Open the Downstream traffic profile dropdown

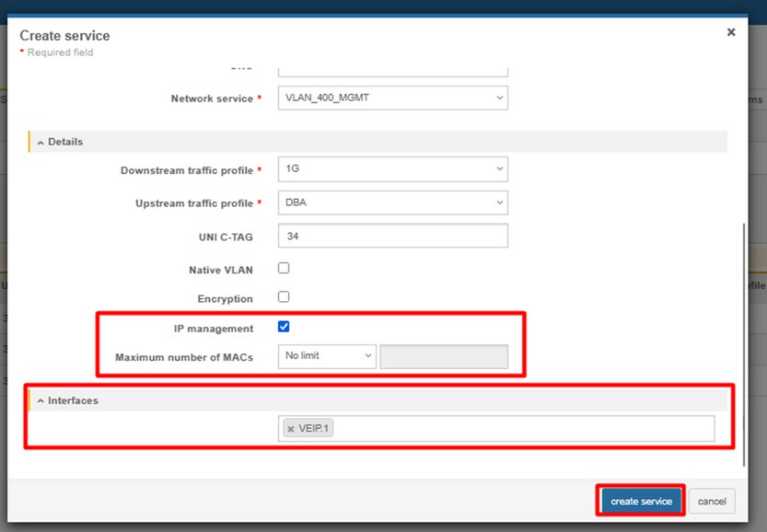coord(392,169)
